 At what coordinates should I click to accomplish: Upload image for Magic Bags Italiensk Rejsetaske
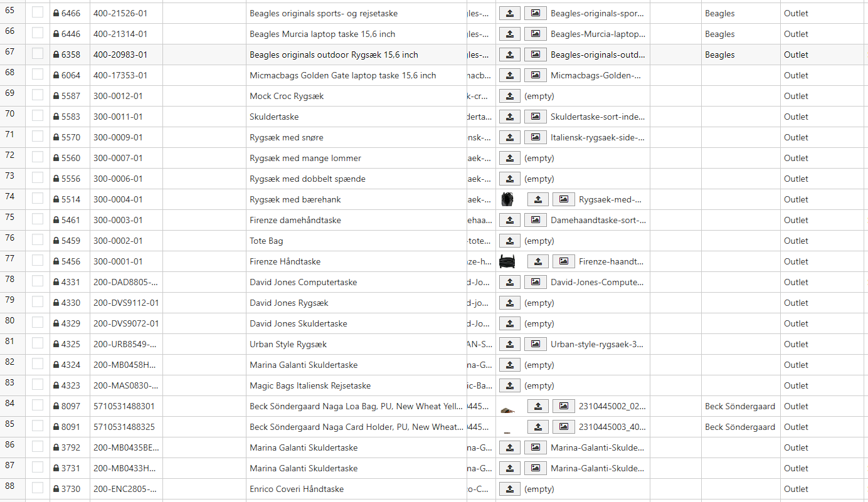(x=510, y=385)
